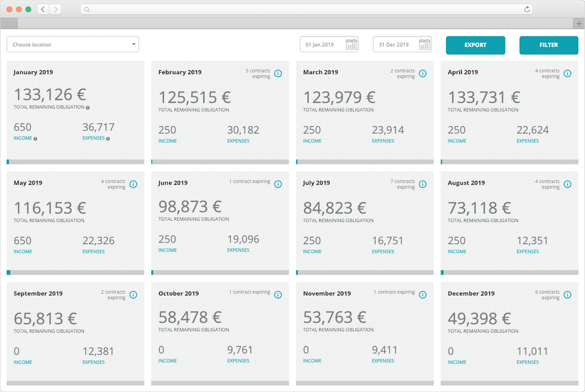
Task: Click the browser address search bar
Action: pyautogui.click(x=307, y=9)
